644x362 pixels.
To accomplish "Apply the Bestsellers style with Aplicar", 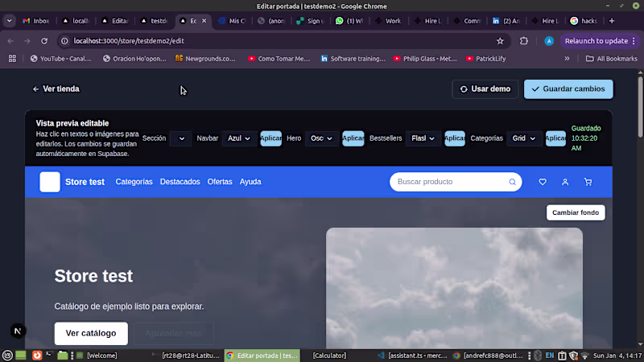I will coord(455,138).
